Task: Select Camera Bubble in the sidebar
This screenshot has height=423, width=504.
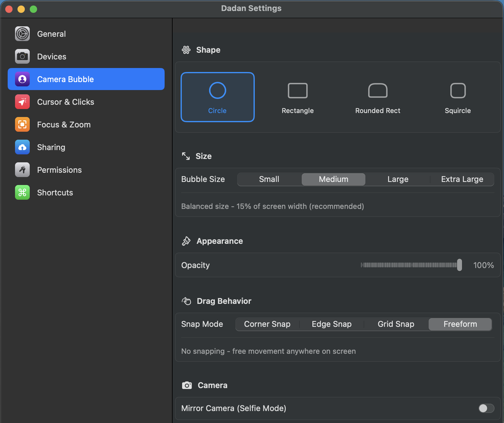Action: (86, 79)
